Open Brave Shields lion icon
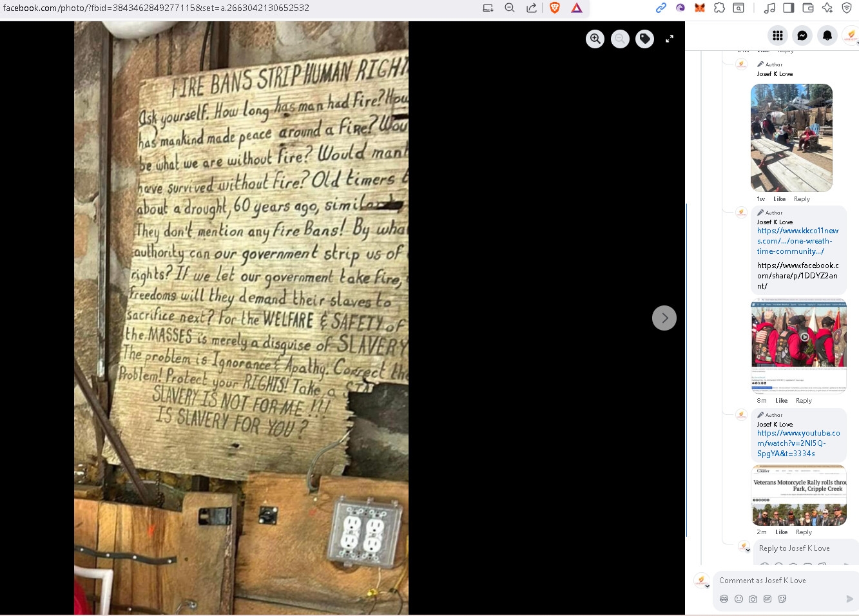This screenshot has width=859, height=616. tap(555, 8)
